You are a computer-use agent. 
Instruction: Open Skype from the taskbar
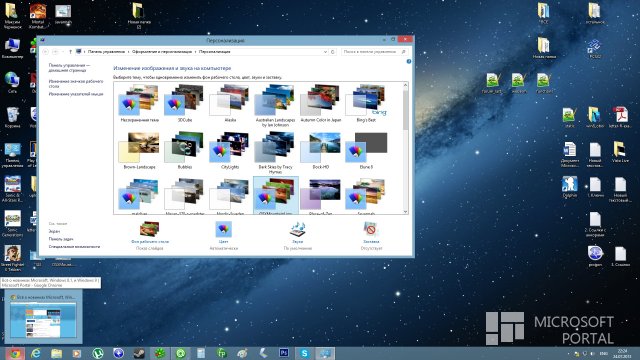tap(304, 353)
